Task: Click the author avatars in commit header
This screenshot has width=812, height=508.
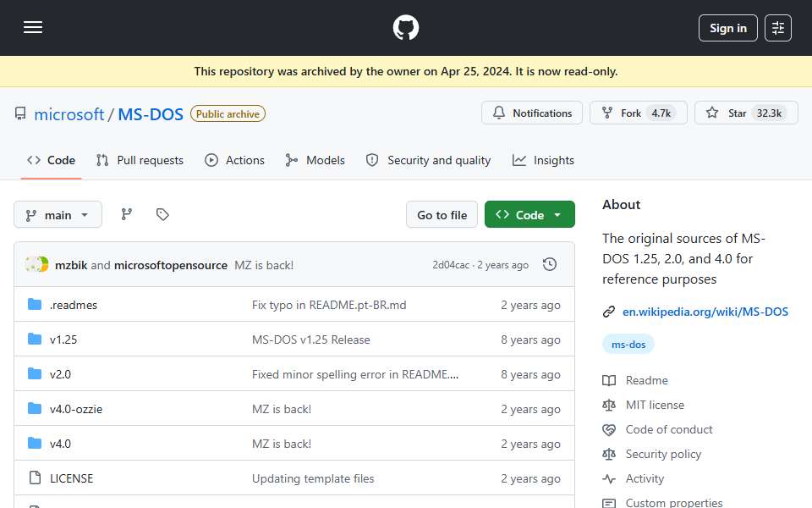Action: click(x=36, y=264)
